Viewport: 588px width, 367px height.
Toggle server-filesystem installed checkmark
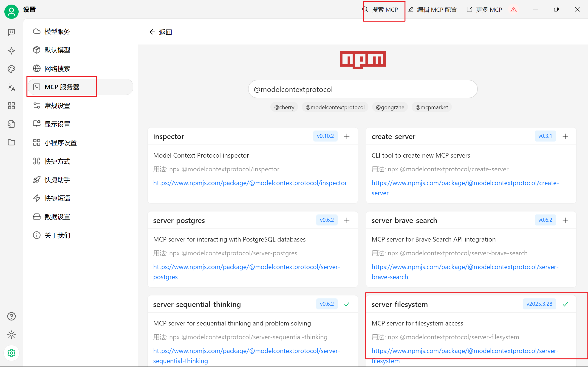click(x=565, y=304)
